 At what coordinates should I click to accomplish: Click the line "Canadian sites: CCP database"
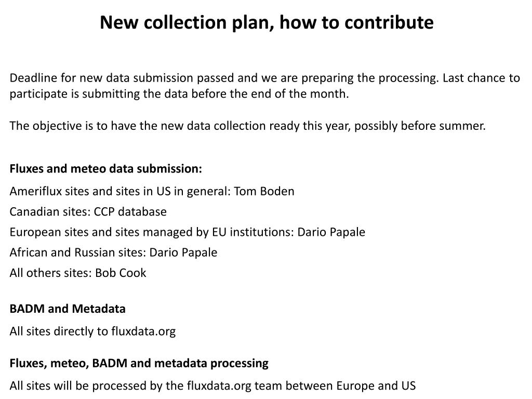point(88,211)
